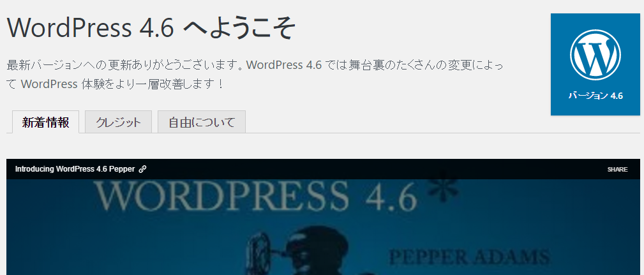Screen dimensions: 644x275
Task: Click the 最新バージョンへの更新 paragraph line
Action: point(255,65)
